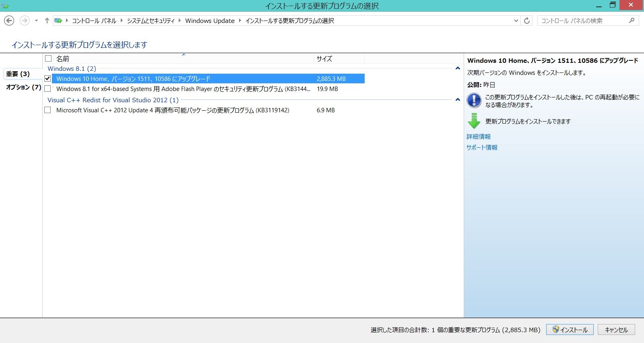644x343 pixels.
Task: Collapse the Windows 8.1 (2) group
Action: [458, 68]
